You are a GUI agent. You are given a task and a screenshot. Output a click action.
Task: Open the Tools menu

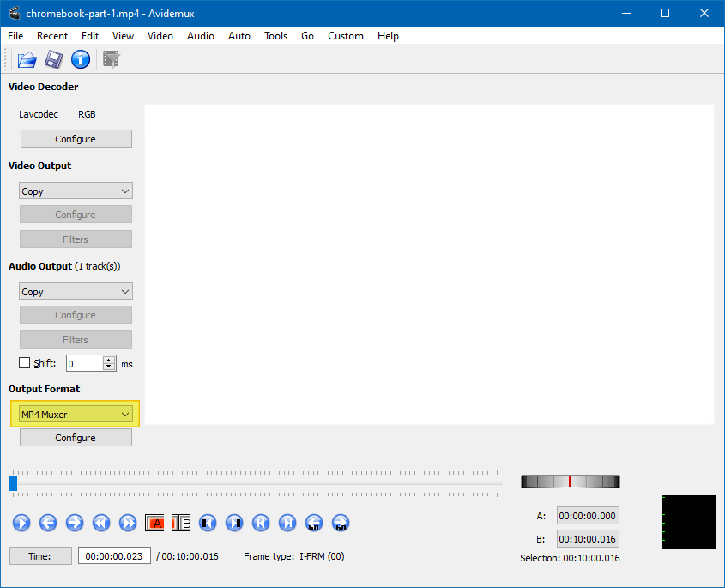pyautogui.click(x=276, y=36)
